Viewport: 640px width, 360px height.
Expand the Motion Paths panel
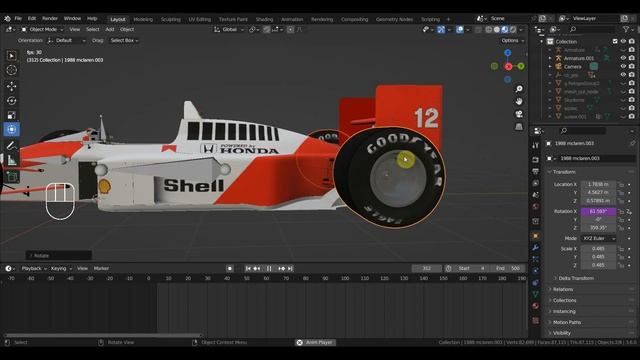pyautogui.click(x=566, y=322)
